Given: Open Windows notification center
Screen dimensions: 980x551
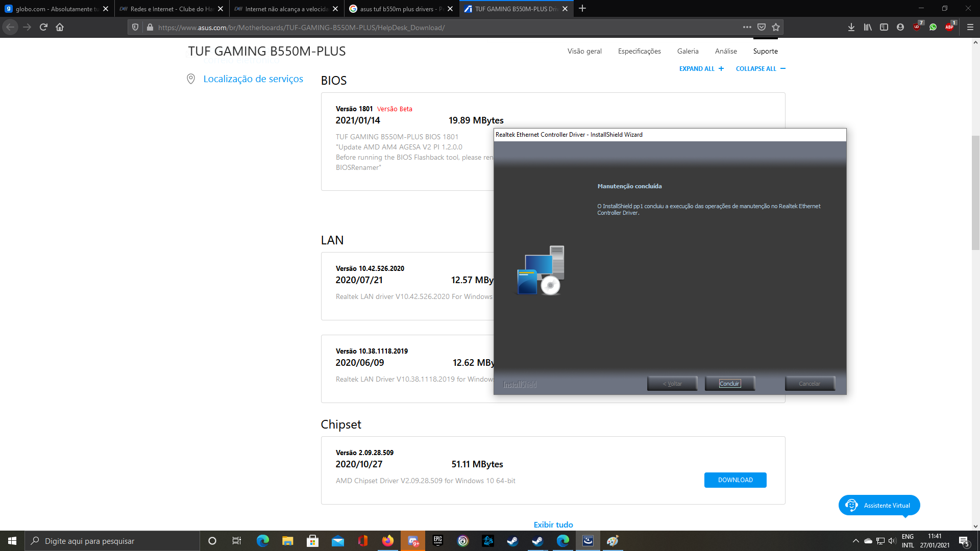Looking at the screenshot, I should click(964, 541).
